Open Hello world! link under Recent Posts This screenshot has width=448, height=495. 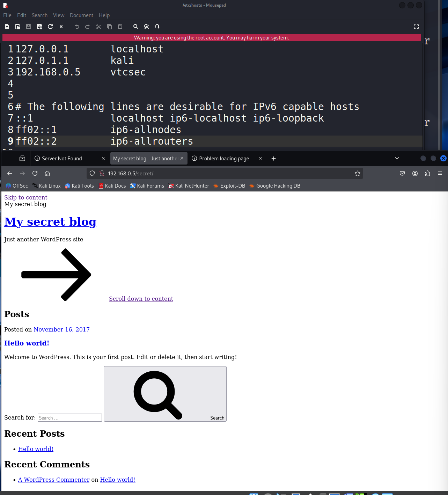pyautogui.click(x=36, y=449)
